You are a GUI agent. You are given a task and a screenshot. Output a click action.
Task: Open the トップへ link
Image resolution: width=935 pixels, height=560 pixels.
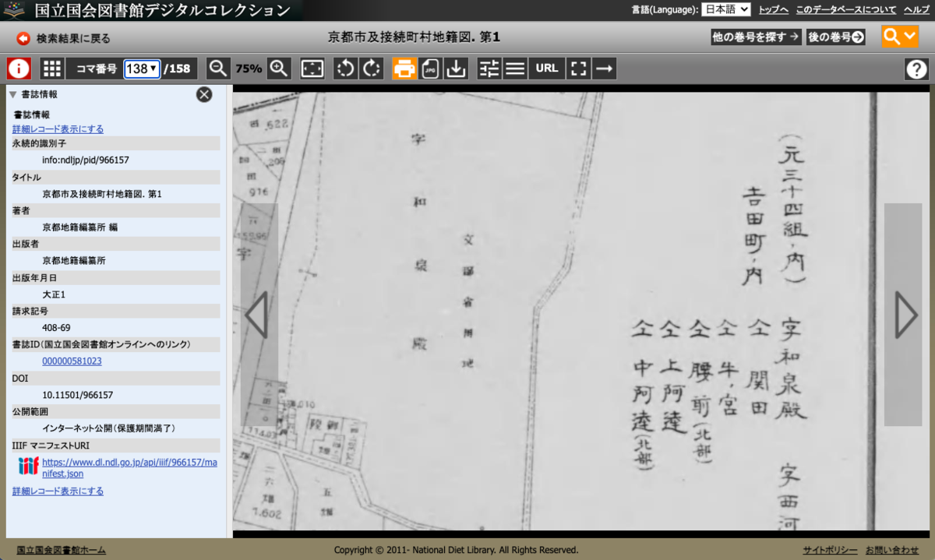pos(773,9)
